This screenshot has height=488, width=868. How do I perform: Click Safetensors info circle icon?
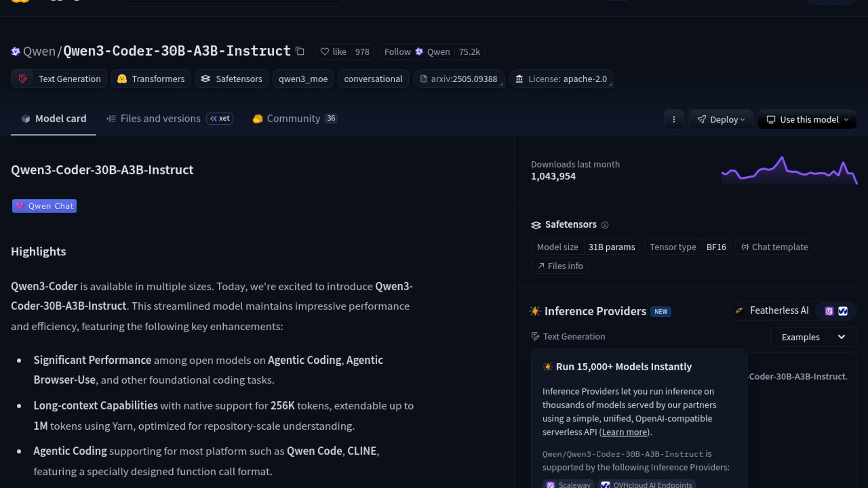point(605,225)
